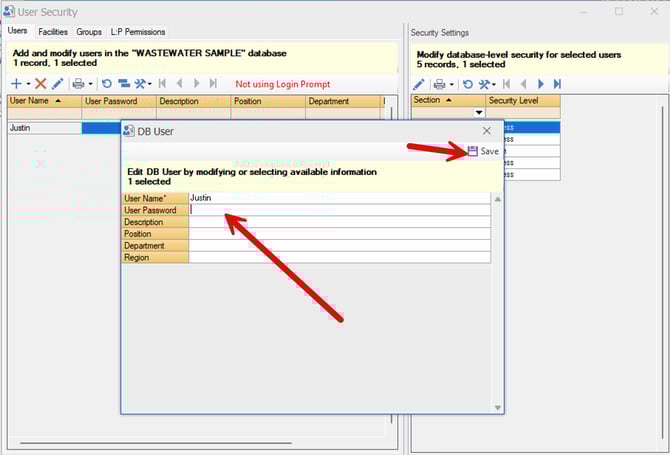Click the Security Settings edit pencil icon
Image resolution: width=670 pixels, height=455 pixels.
[419, 84]
